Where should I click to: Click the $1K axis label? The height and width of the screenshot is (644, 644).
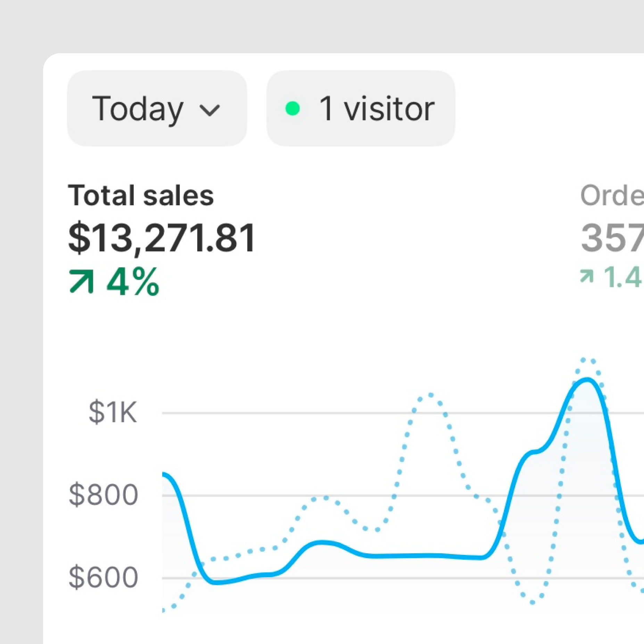pos(113,412)
